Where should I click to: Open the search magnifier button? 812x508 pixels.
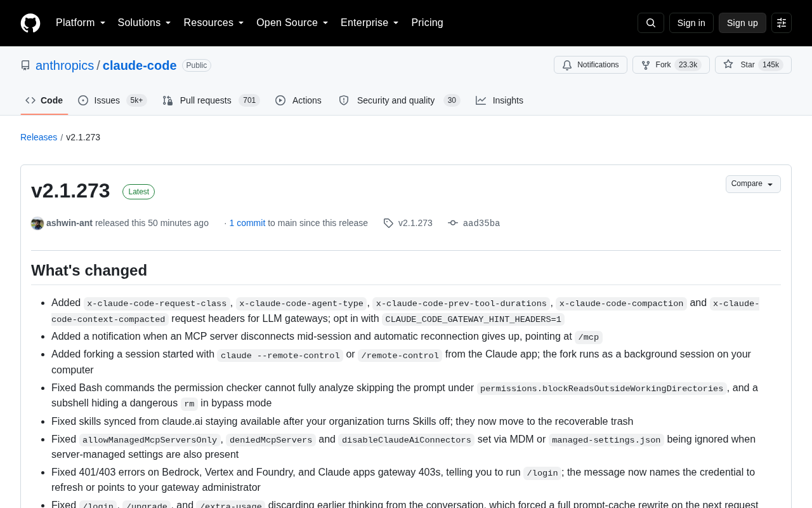click(651, 23)
